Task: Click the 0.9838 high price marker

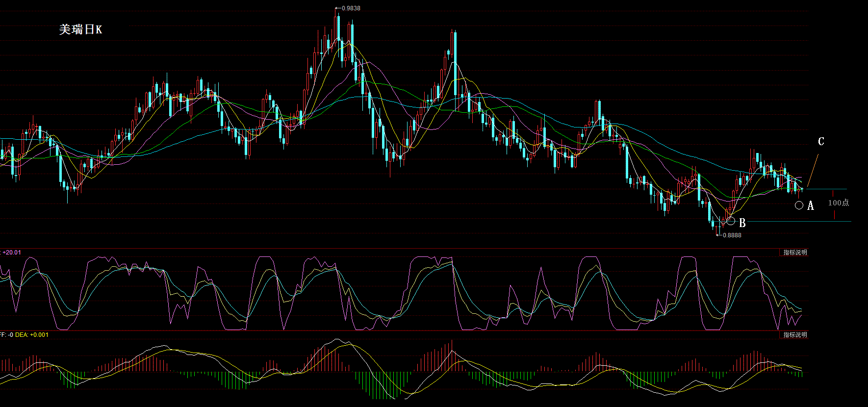Action: pos(351,8)
